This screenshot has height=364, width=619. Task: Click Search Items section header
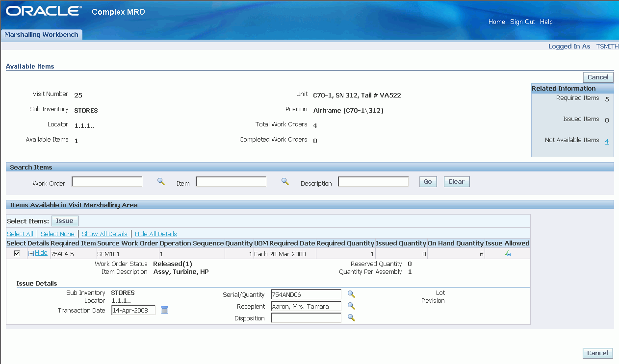click(x=309, y=167)
